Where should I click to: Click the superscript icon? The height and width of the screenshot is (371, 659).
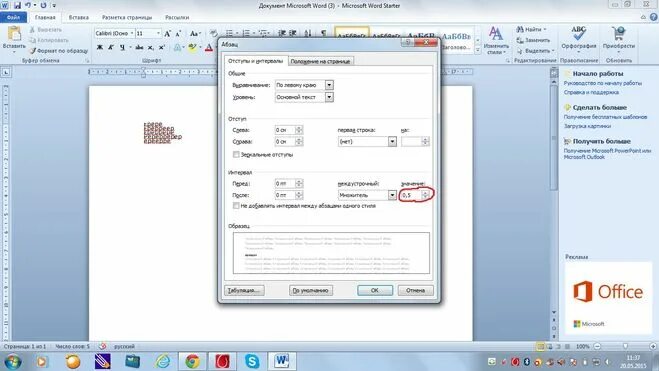click(x=161, y=47)
